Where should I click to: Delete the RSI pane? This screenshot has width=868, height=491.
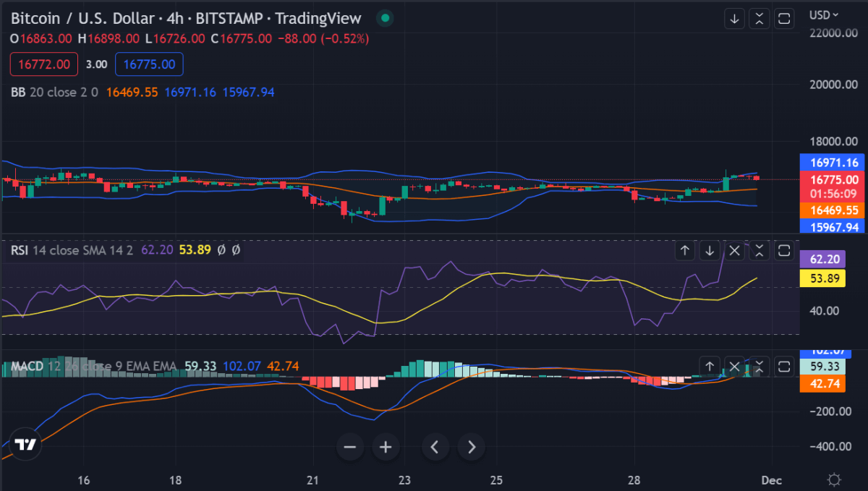pyautogui.click(x=734, y=251)
